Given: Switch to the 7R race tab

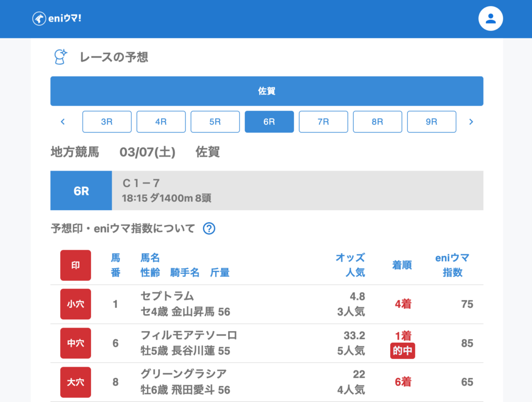Looking at the screenshot, I should [x=323, y=122].
